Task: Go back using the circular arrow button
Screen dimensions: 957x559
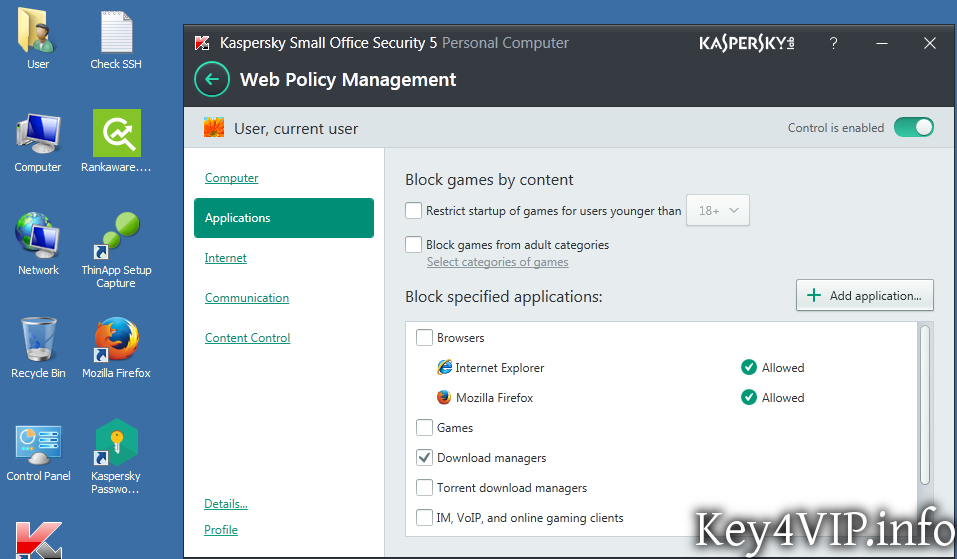Action: 212,79
